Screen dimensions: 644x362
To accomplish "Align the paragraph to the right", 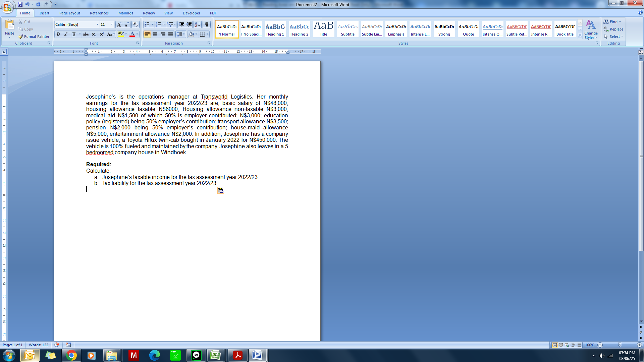I will pyautogui.click(x=163, y=34).
